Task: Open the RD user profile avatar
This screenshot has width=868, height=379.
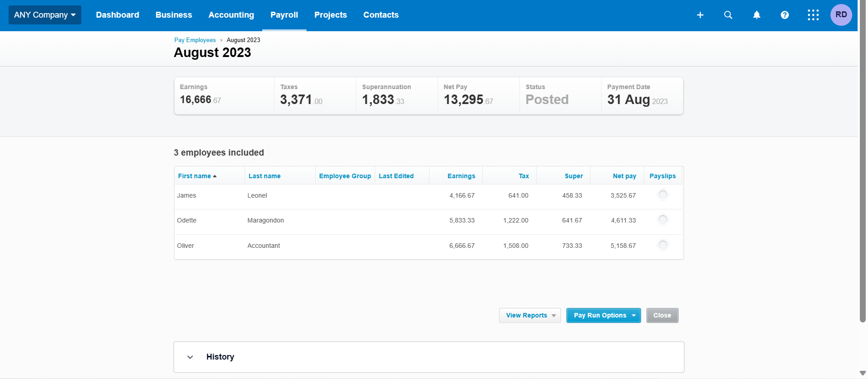Action: (x=841, y=15)
